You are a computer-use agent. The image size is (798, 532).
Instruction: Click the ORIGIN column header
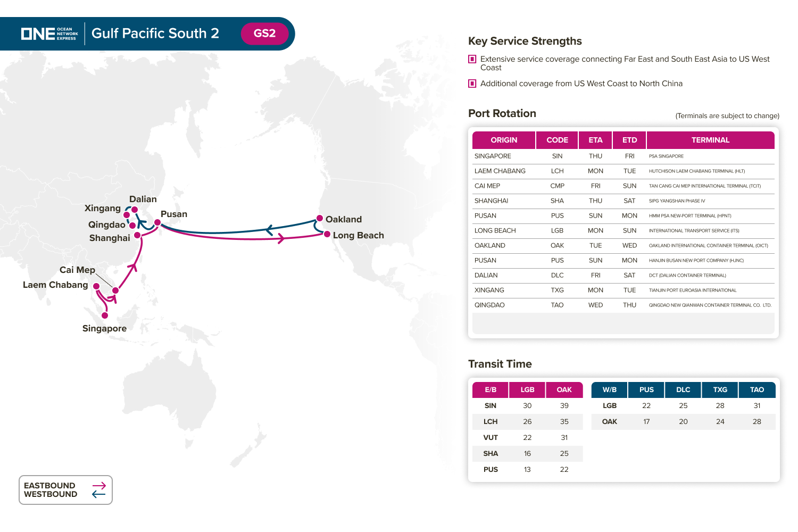[504, 140]
